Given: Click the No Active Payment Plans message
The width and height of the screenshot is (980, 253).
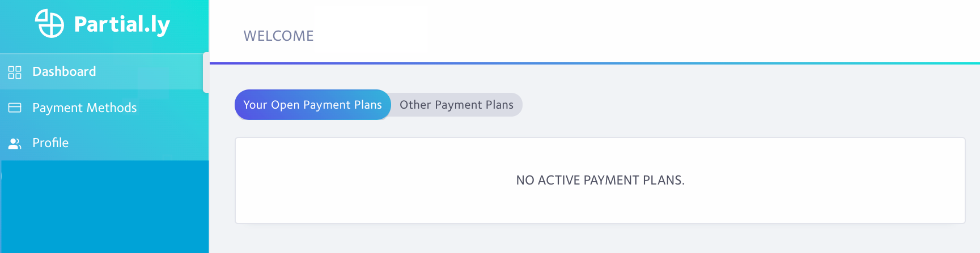Looking at the screenshot, I should [x=600, y=180].
